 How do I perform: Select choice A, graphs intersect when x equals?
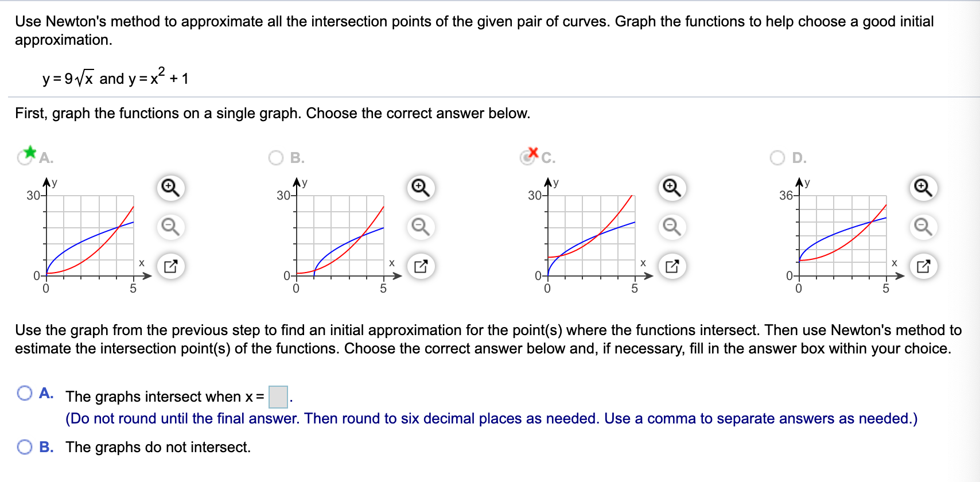coord(24,394)
